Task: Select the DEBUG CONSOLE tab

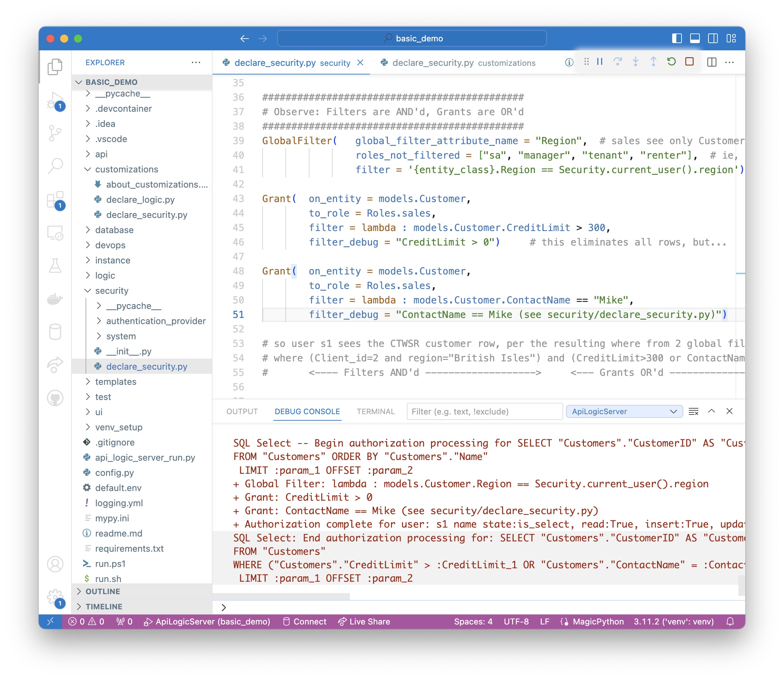Action: [x=307, y=411]
